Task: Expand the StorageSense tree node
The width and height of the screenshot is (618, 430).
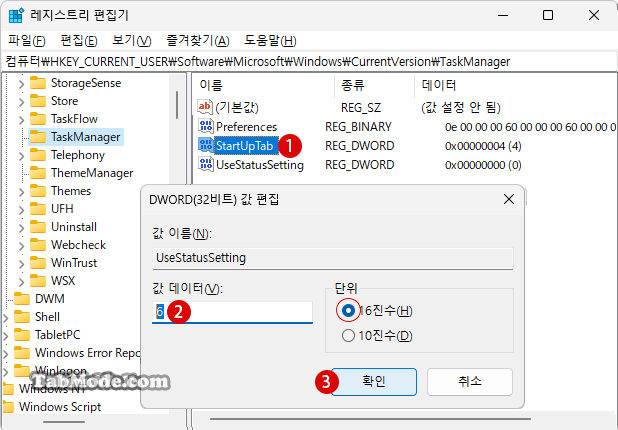Action: (22, 84)
